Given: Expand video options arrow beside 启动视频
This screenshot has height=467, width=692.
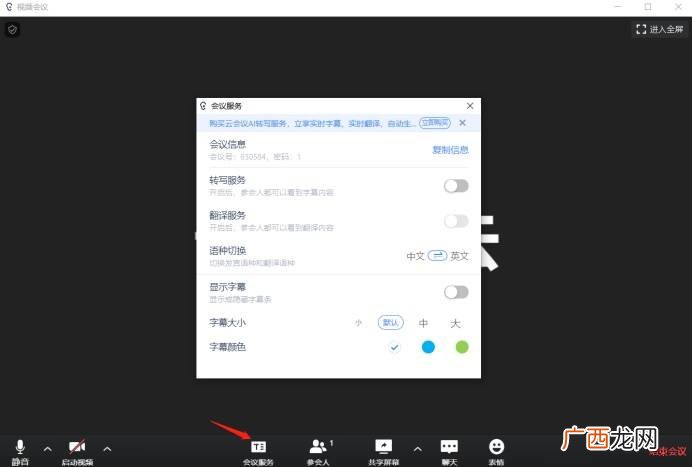Looking at the screenshot, I should coord(107,449).
